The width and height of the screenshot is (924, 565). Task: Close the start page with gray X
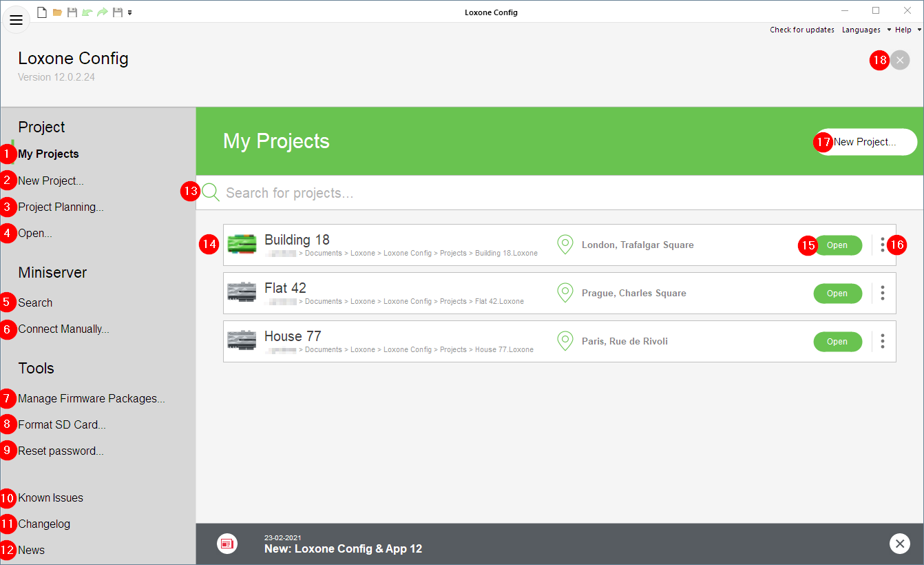click(x=899, y=60)
